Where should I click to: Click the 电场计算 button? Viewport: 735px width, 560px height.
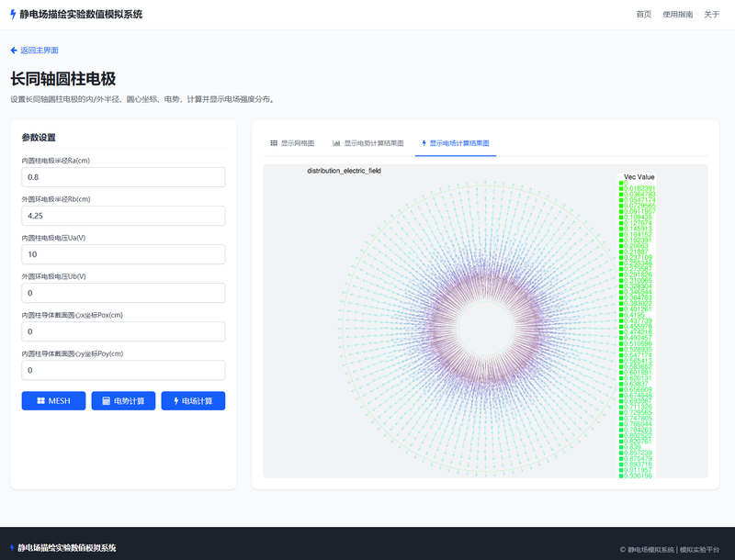[x=193, y=401]
